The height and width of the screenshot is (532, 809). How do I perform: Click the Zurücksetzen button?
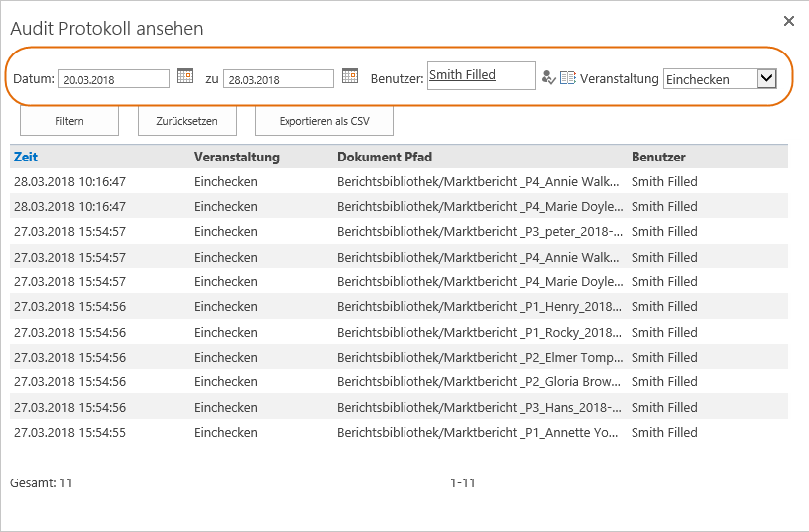(186, 121)
